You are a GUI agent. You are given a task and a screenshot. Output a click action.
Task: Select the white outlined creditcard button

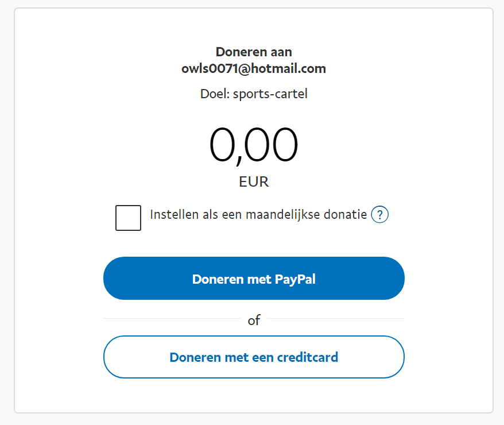(x=254, y=357)
